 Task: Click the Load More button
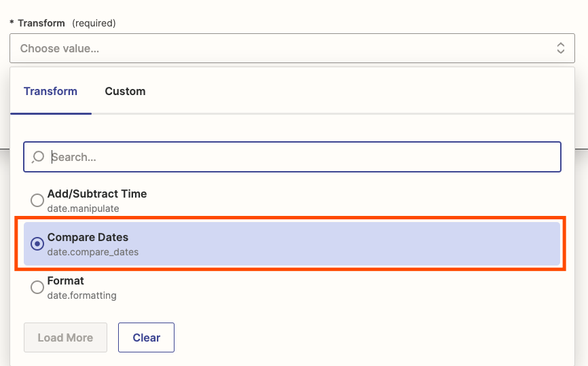pyautogui.click(x=65, y=337)
